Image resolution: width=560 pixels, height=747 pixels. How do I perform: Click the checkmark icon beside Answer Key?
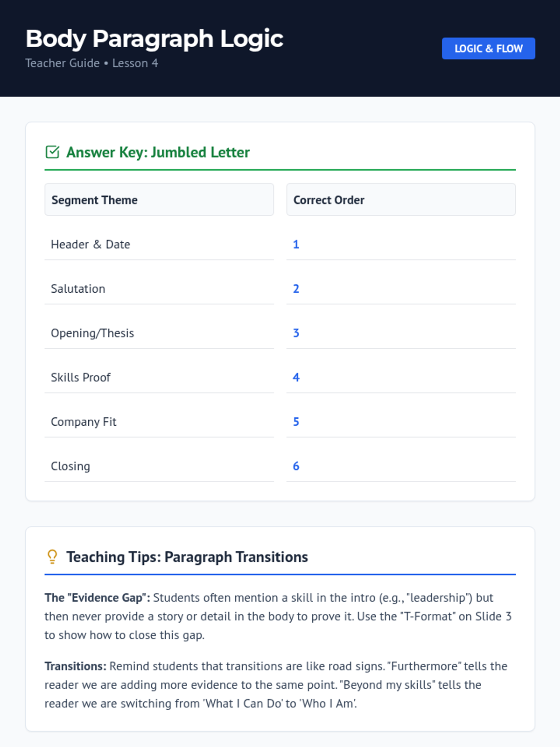click(52, 152)
